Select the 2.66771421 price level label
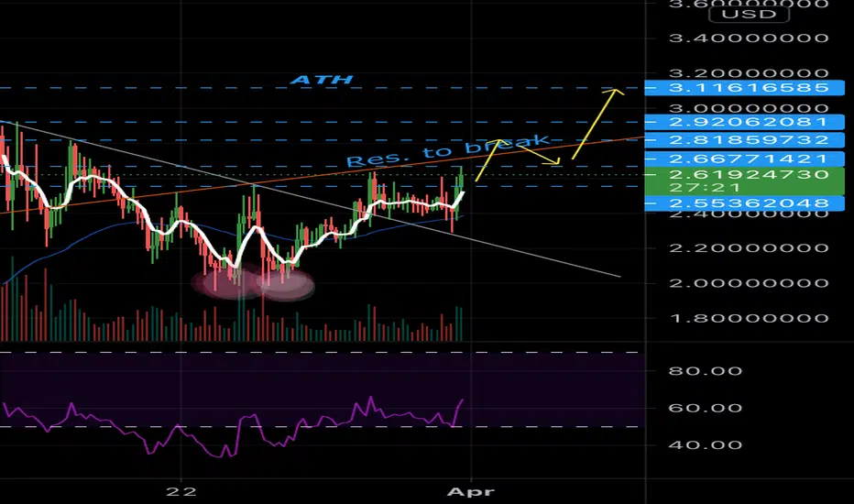The image size is (854, 504). point(744,159)
